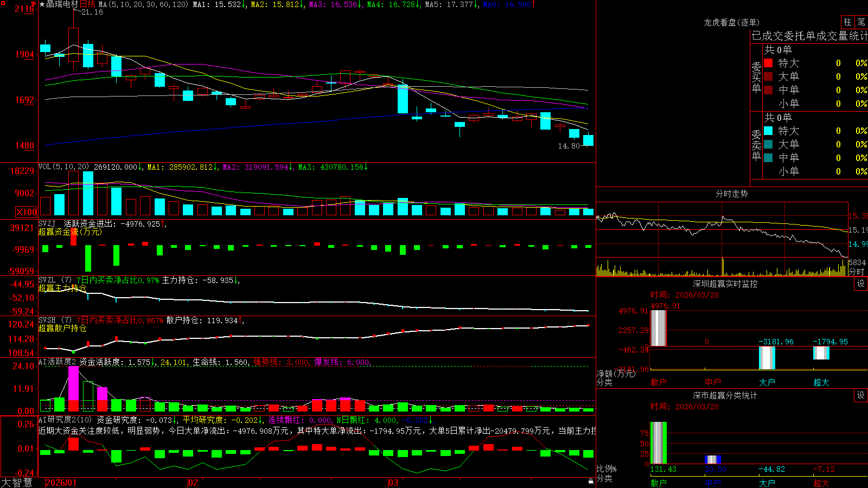This screenshot has width=868, height=488.
Task: Select the 03 month marker on the time axis
Action: coord(393,483)
